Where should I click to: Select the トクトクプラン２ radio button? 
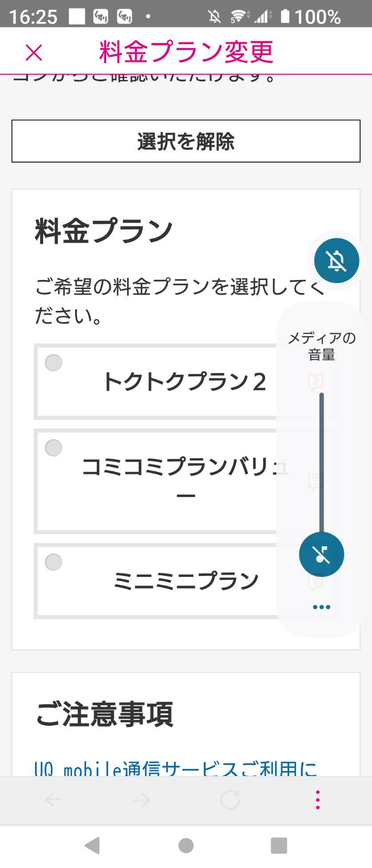pyautogui.click(x=53, y=363)
